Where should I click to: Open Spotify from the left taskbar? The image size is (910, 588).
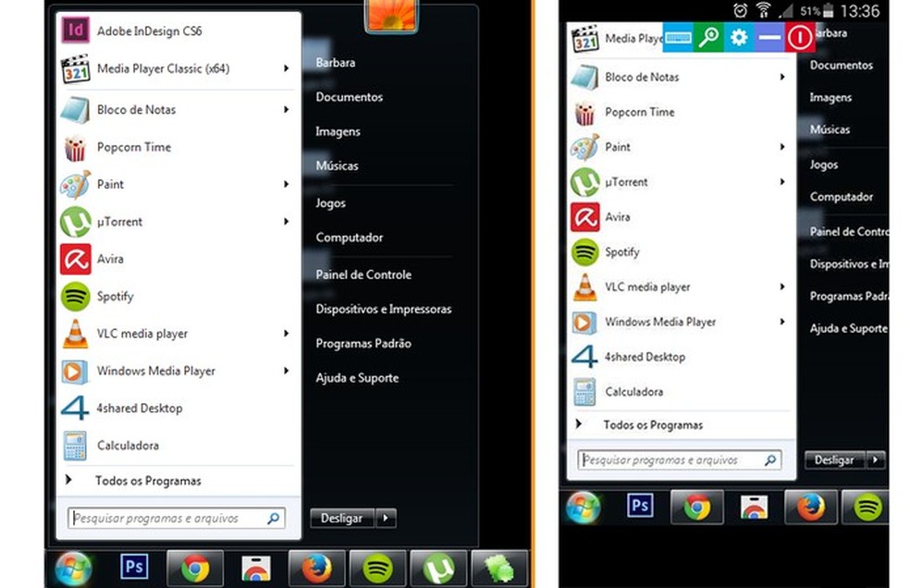point(378,569)
